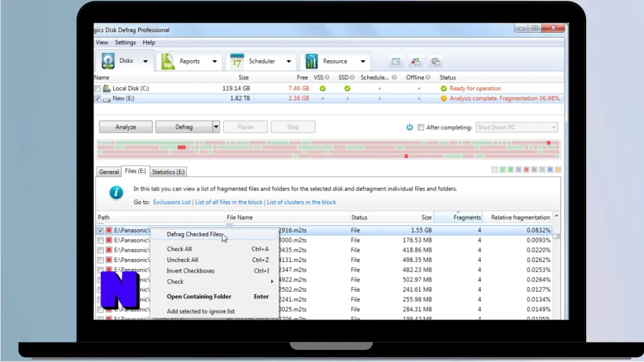Check the 3000.m2ts file checkbox
644x362 pixels.
tap(100, 240)
